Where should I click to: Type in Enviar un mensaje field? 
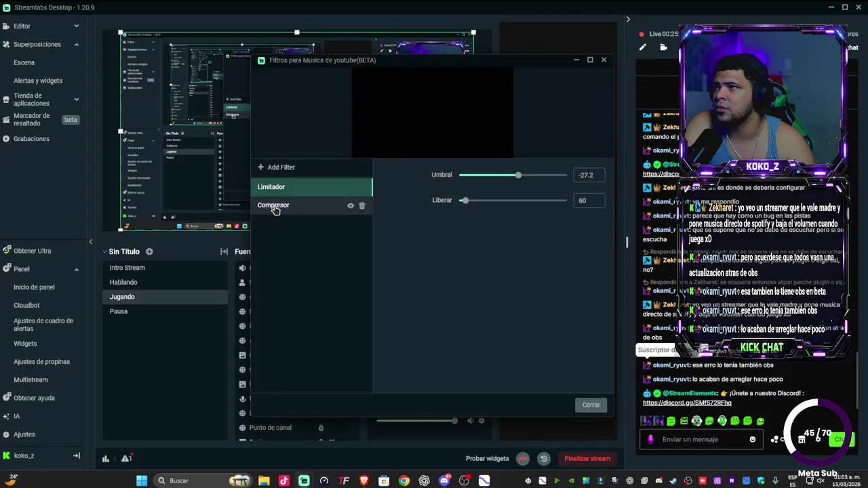pos(702,439)
